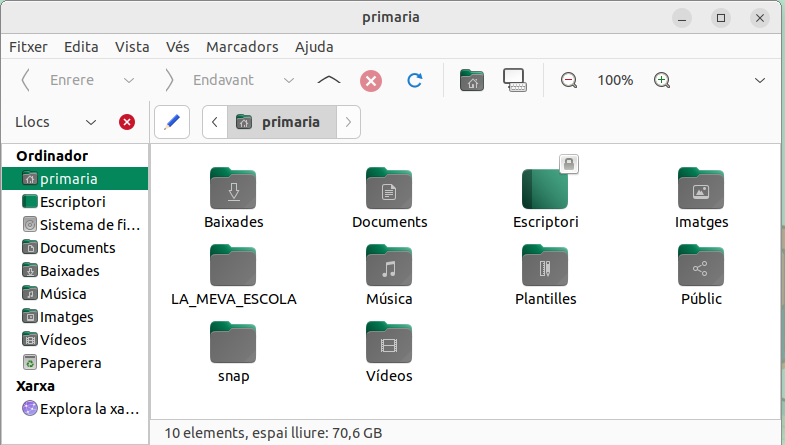Toggle the location edit pencil button
The image size is (785, 445).
click(x=172, y=122)
